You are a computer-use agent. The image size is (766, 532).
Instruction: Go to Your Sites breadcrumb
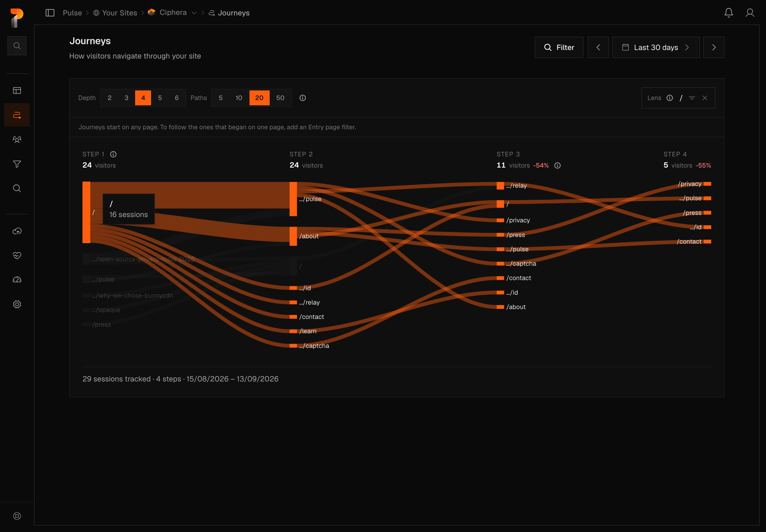coord(115,13)
